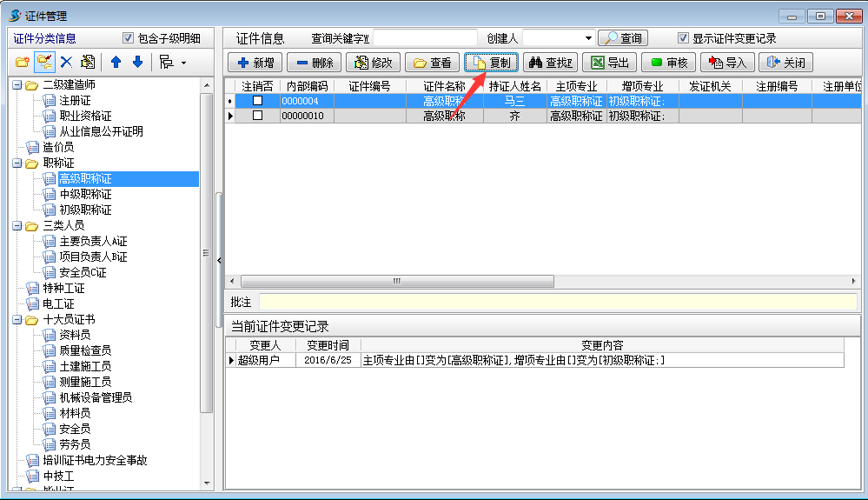Toggle the 包含子级明细 checkbox
This screenshot has height=500, width=868.
point(129,38)
